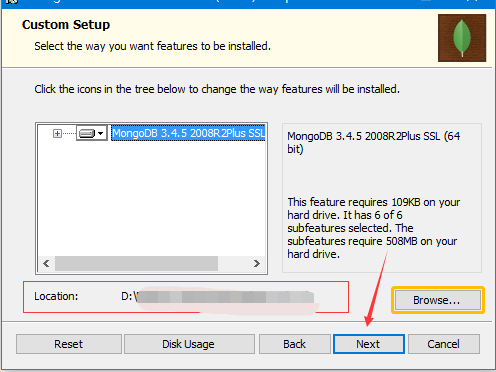Viewport: 496px width, 372px height.
Task: Open the Disk Usage dialog
Action: [189, 344]
